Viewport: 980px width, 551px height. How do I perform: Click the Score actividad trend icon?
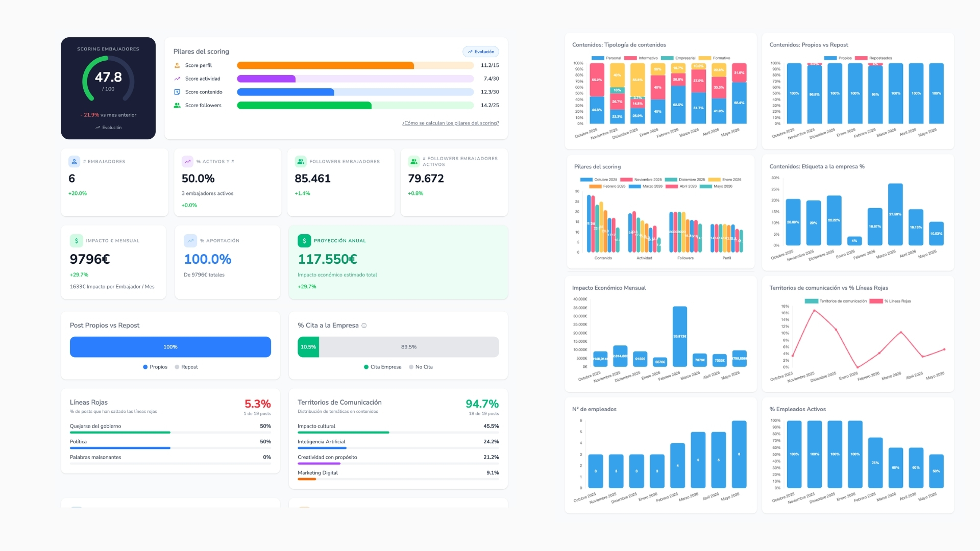pyautogui.click(x=177, y=79)
